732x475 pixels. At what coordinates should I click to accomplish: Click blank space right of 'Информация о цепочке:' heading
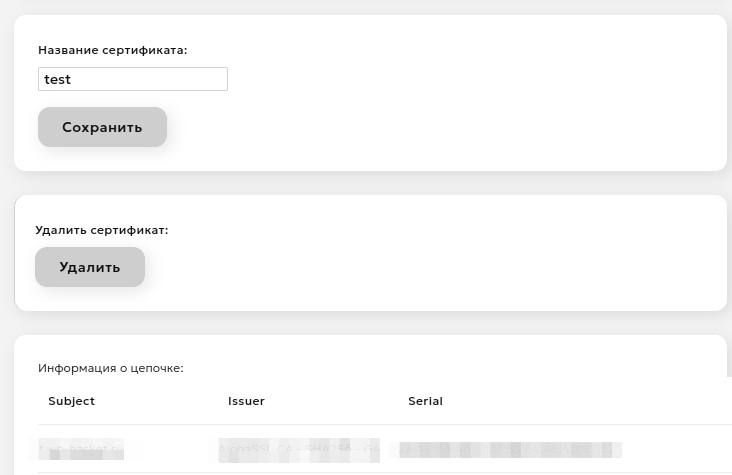tap(450, 368)
